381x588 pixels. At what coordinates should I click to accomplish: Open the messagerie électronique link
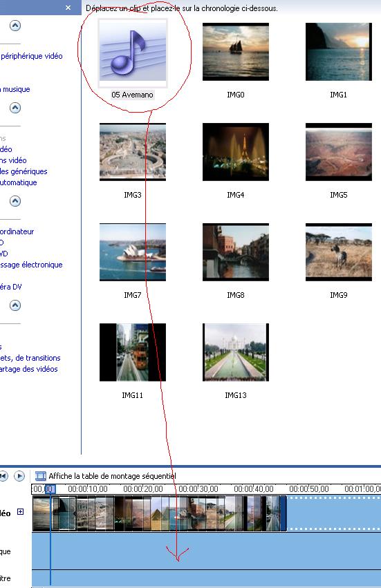(31, 265)
